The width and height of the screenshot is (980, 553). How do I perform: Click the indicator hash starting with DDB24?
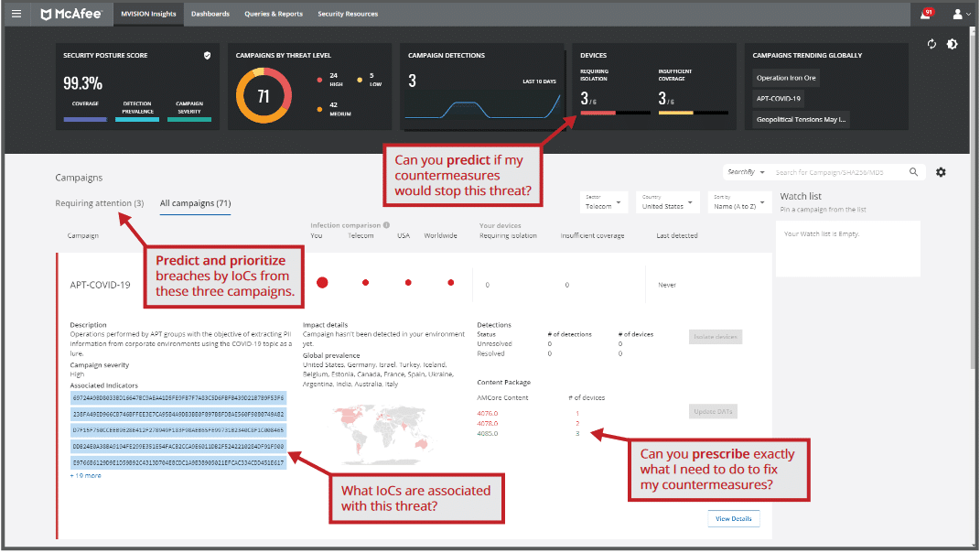[178, 447]
